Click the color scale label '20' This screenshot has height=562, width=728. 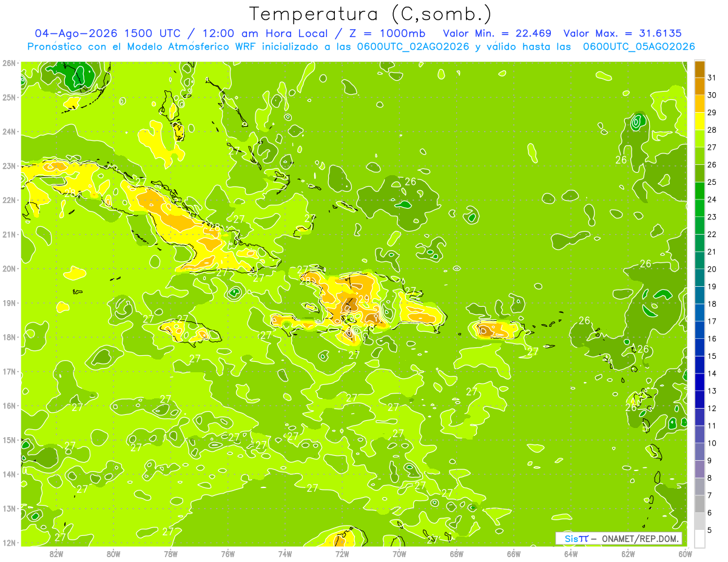[x=712, y=269]
